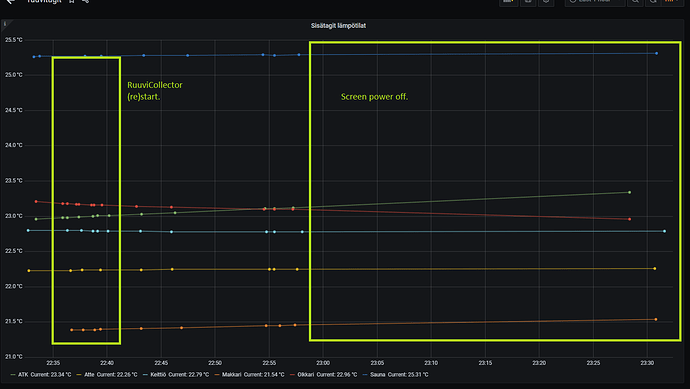Click the Olkkari 'Current: 22.96 °C' value
Viewport: 690px width, 389px height.
click(337, 374)
